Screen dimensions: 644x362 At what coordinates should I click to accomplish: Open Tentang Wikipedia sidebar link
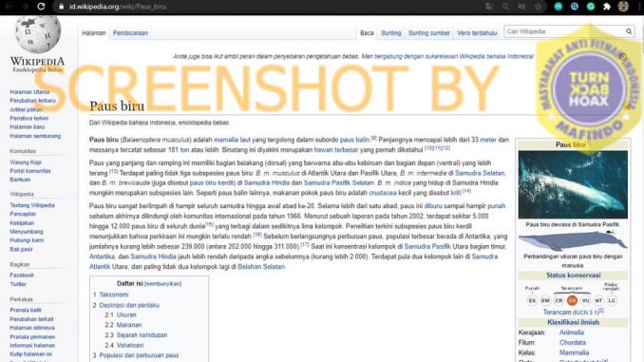[x=32, y=205]
